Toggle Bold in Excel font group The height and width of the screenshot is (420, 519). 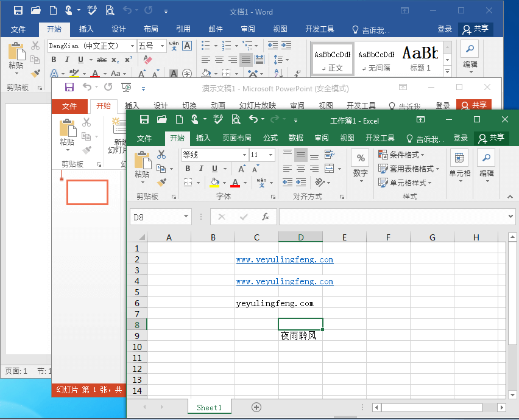point(188,169)
